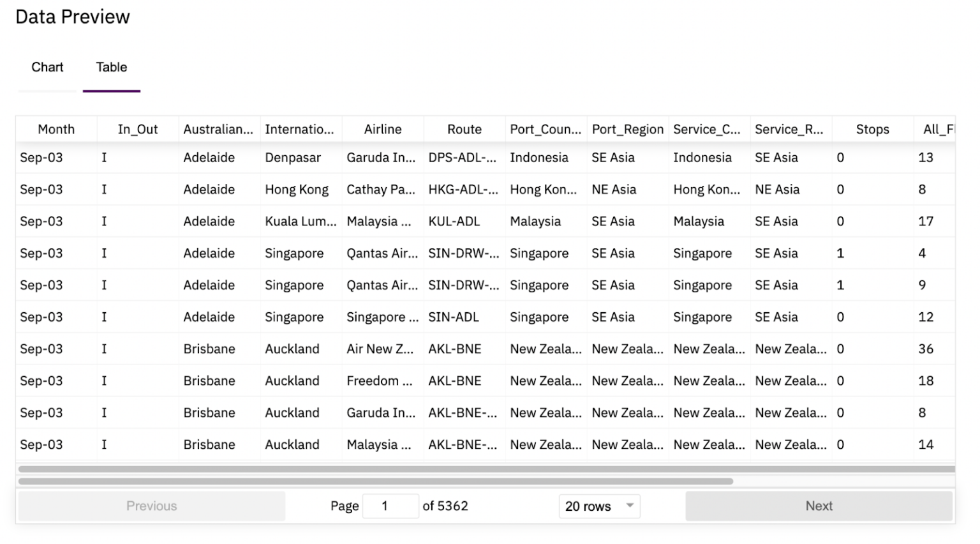Click the Port_Region column header
This screenshot has height=544, width=980.
[627, 130]
